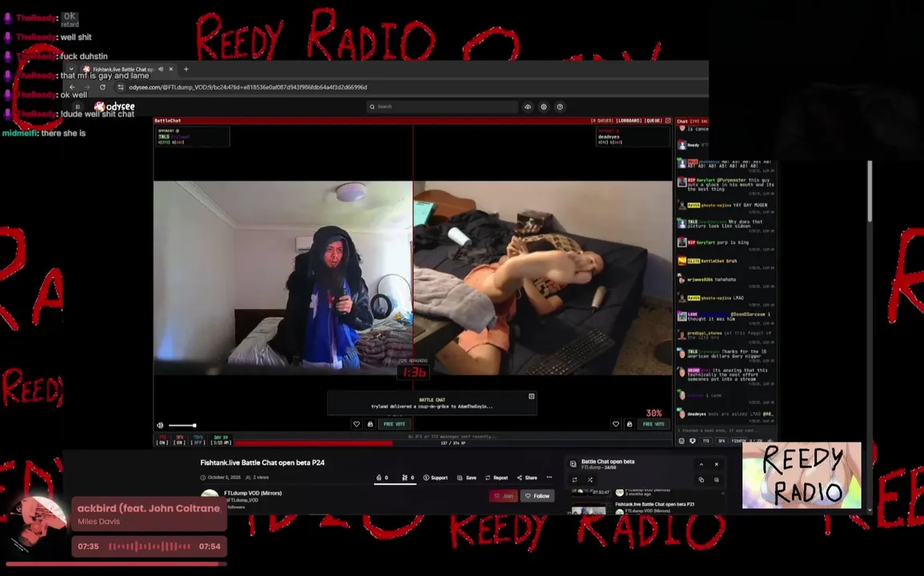Adjust the player volume slider

pyautogui.click(x=183, y=426)
